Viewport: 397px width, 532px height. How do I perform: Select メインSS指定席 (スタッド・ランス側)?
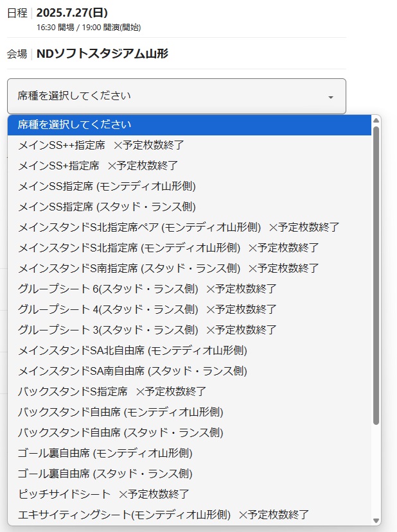pos(189,207)
